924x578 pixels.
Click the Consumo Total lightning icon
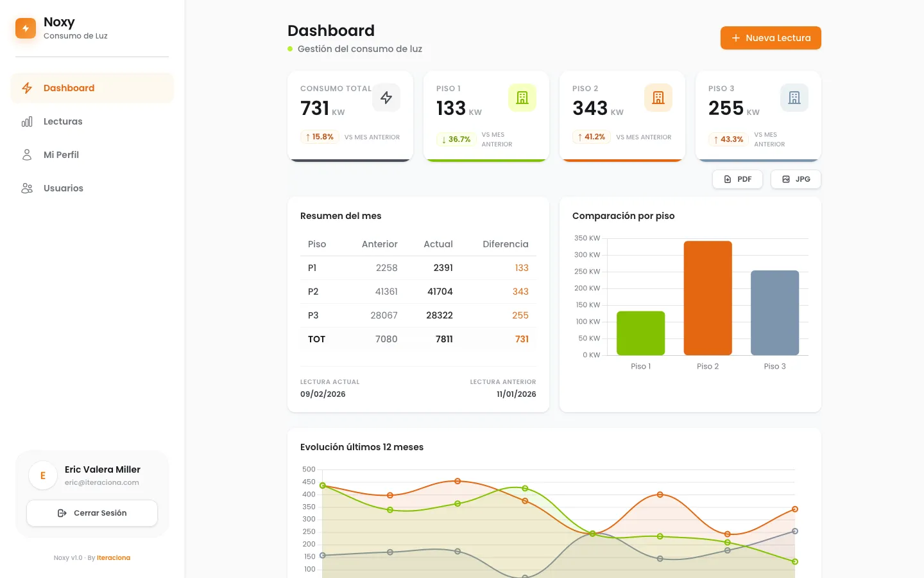coord(386,98)
